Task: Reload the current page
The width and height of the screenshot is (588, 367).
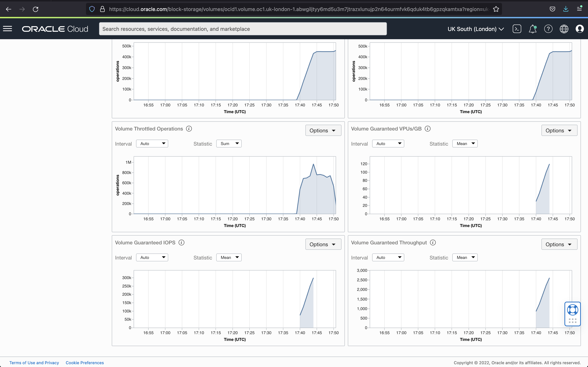Action: (36, 9)
